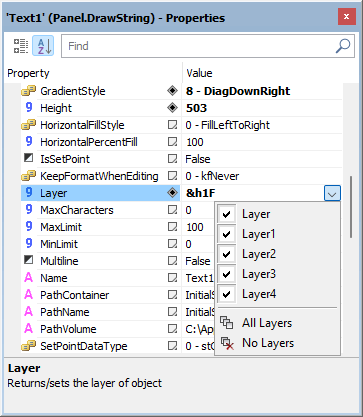Click PathName string type icon
Screen dimensions: 363x417
[x=29, y=312]
